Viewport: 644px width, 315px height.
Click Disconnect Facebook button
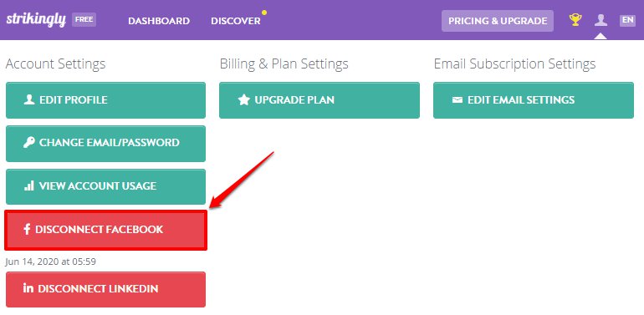pos(105,230)
